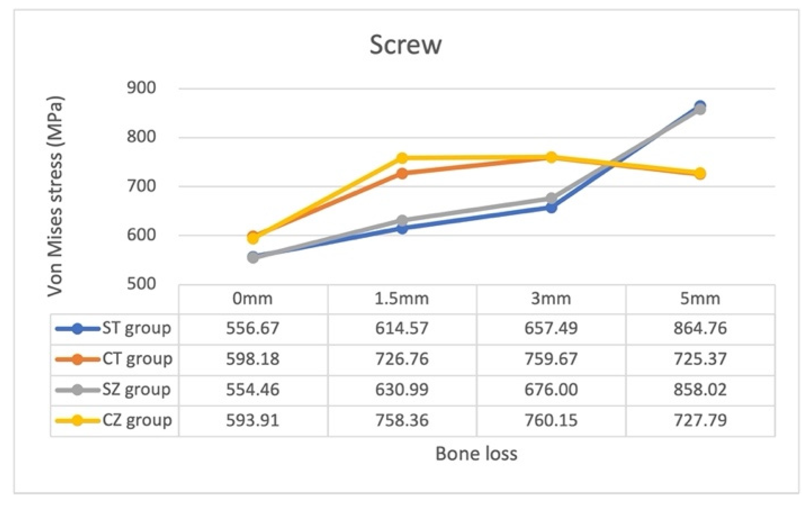The height and width of the screenshot is (505, 812).
Task: Select the gray SZ data point at 3mm
Action: point(551,199)
